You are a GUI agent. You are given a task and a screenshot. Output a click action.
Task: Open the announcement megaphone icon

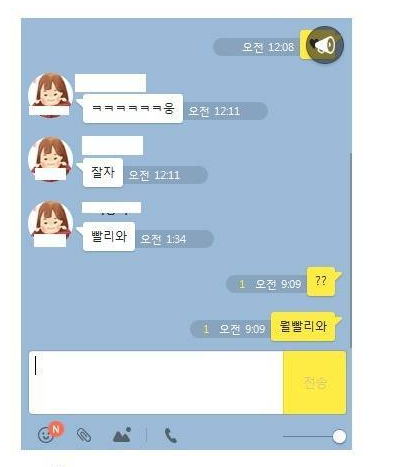[324, 45]
